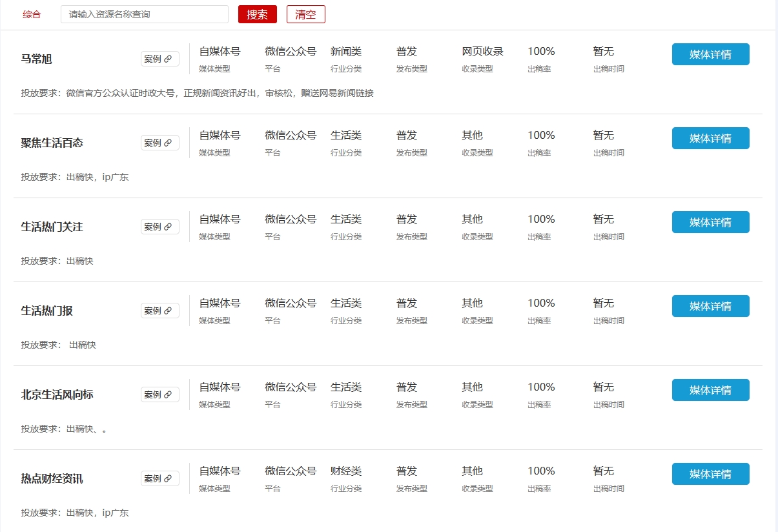The image size is (778, 532).
Task: Open 媒体详情 for 北京生活风向标
Action: (x=710, y=390)
